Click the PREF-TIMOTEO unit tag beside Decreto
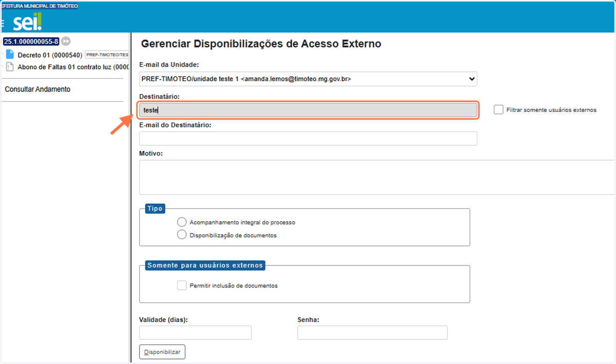This screenshot has width=616, height=364. pyautogui.click(x=107, y=55)
